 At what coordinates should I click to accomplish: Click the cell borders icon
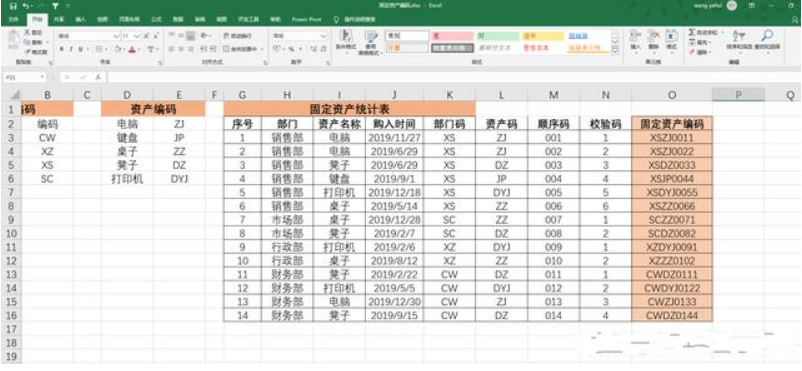tap(99, 49)
